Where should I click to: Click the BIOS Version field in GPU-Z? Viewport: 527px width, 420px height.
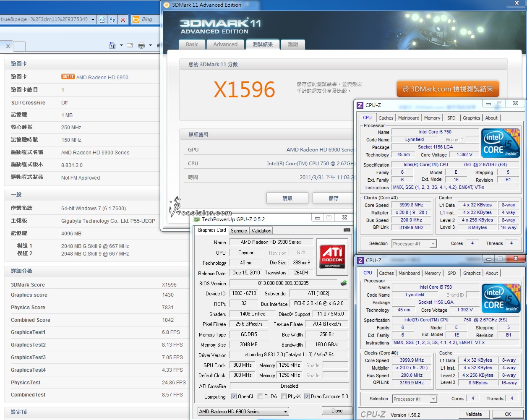283,283
